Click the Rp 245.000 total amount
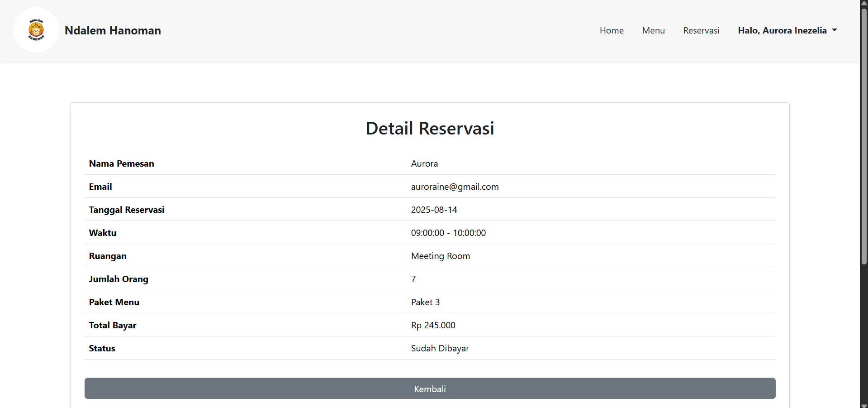 tap(433, 325)
